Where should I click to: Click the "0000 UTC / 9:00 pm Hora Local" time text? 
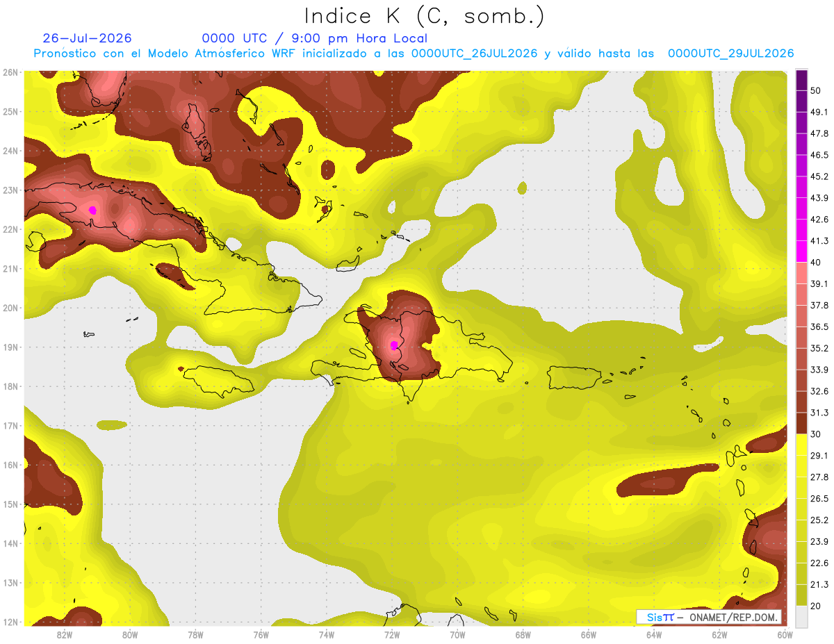(314, 38)
